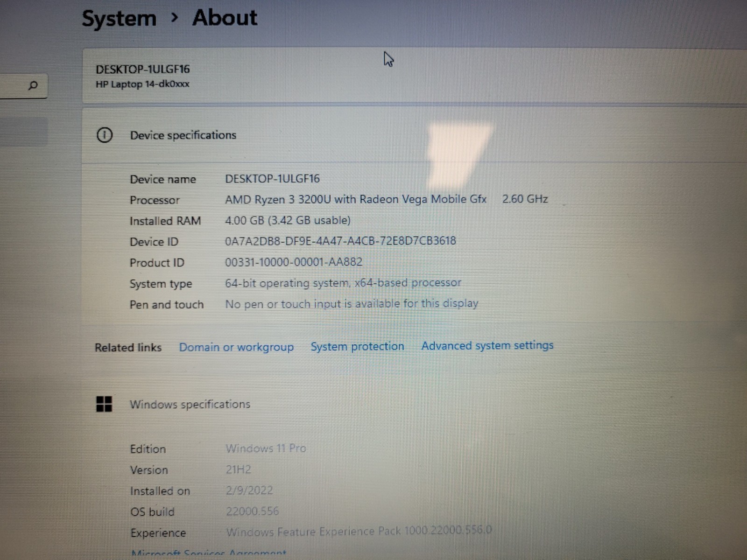The image size is (747, 560).
Task: Click the Product ID label
Action: [157, 263]
